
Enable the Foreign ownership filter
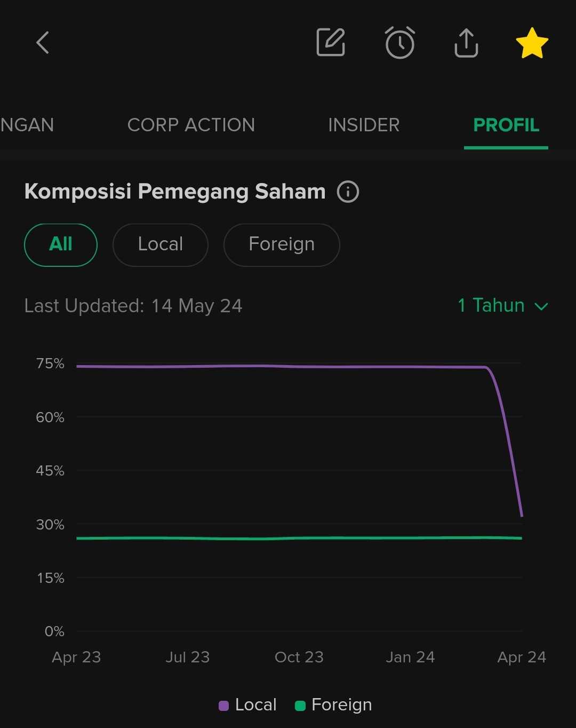click(x=281, y=244)
